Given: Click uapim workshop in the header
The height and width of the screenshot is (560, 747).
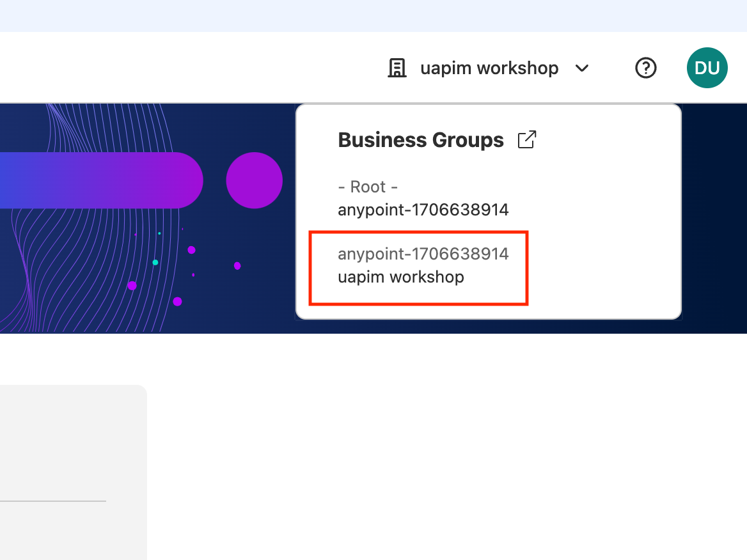Looking at the screenshot, I should point(489,68).
